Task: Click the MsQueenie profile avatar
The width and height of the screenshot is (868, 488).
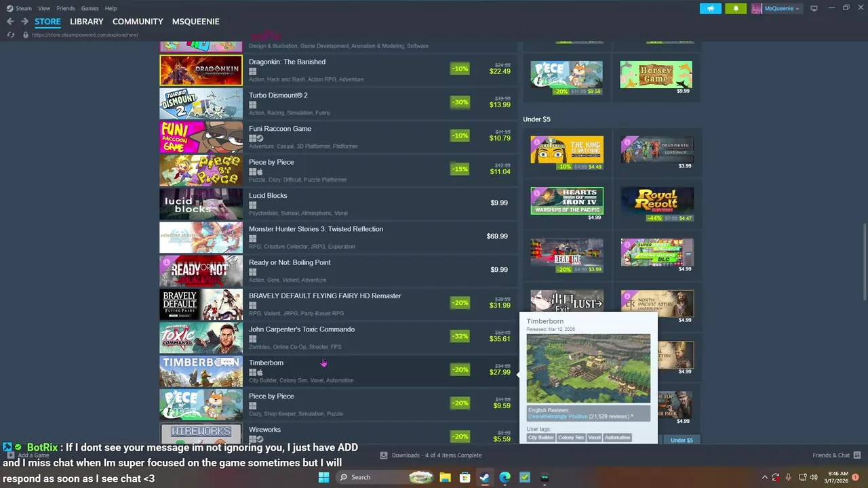Action: coord(756,8)
